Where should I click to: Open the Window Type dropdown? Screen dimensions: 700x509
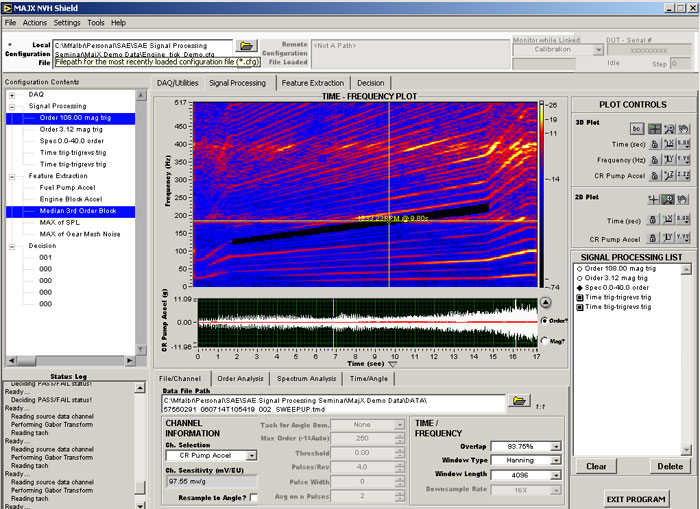(x=555, y=461)
